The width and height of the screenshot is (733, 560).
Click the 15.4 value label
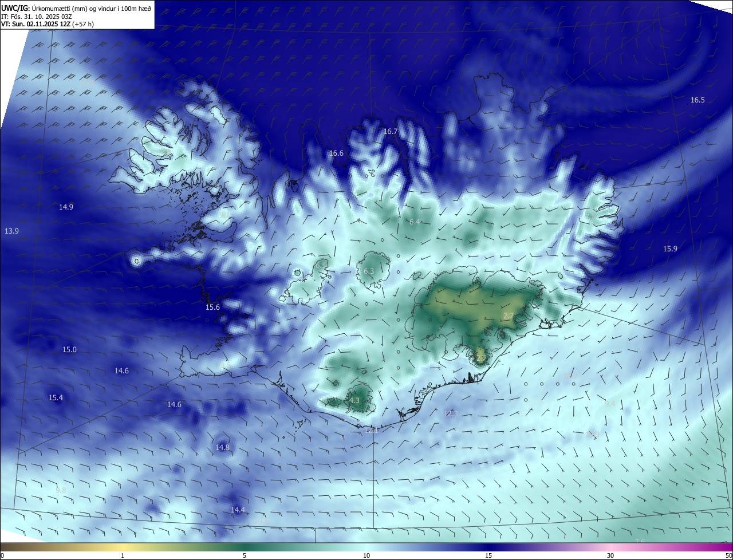click(56, 398)
